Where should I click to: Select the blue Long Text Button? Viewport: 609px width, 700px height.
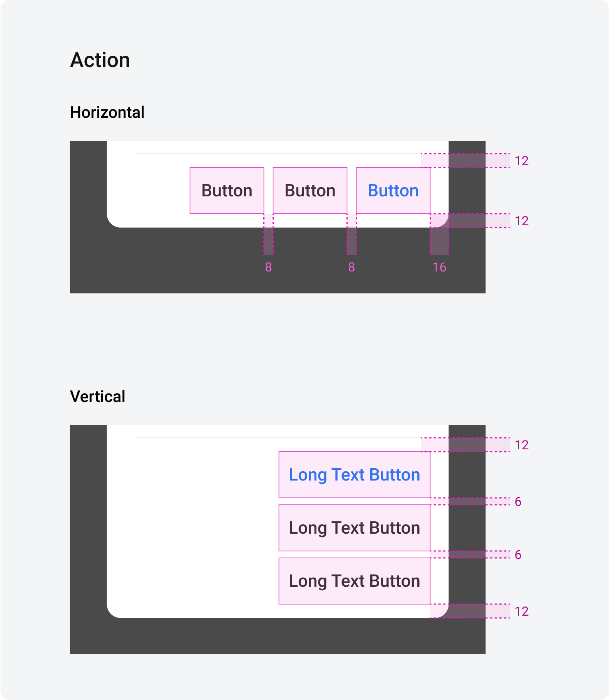354,475
